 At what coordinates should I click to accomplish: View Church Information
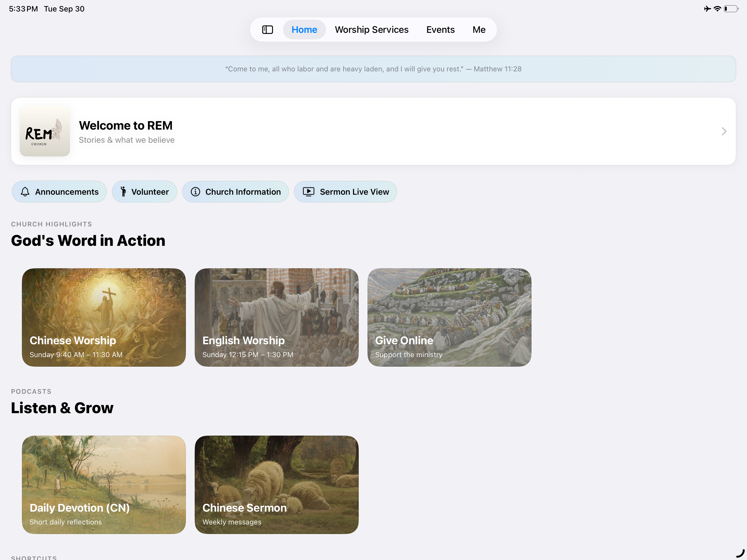[235, 192]
